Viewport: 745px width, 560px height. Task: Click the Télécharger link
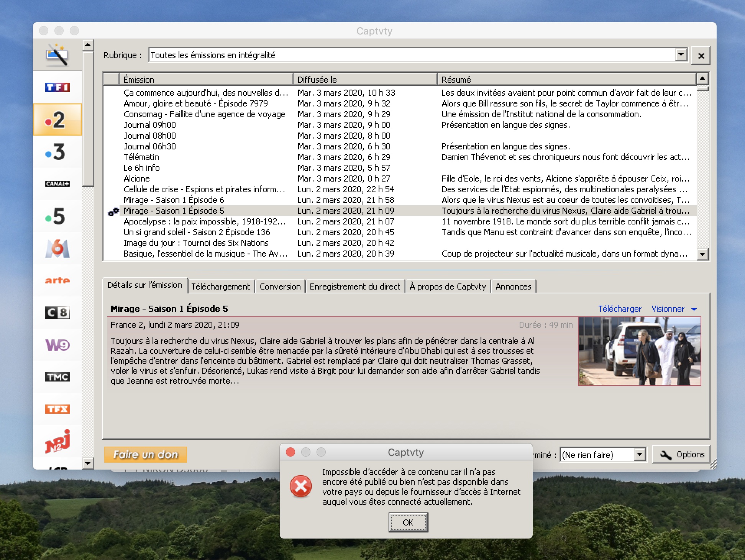[x=620, y=309]
